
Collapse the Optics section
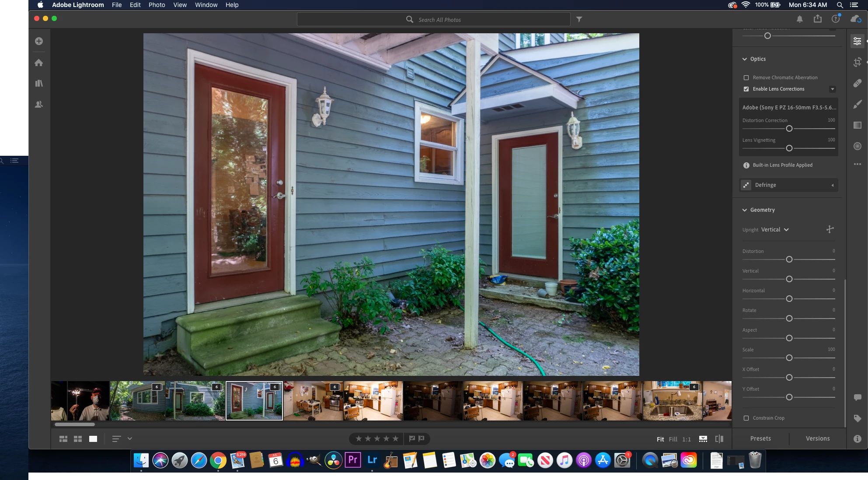tap(745, 59)
